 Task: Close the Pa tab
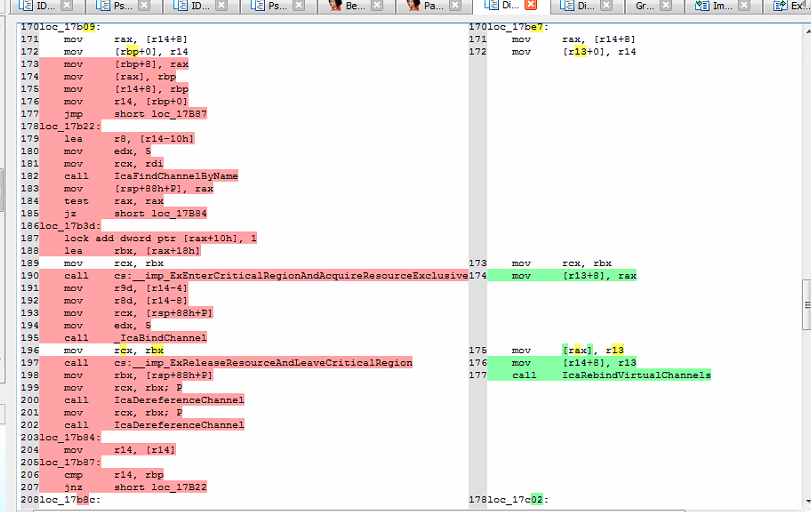(455, 7)
